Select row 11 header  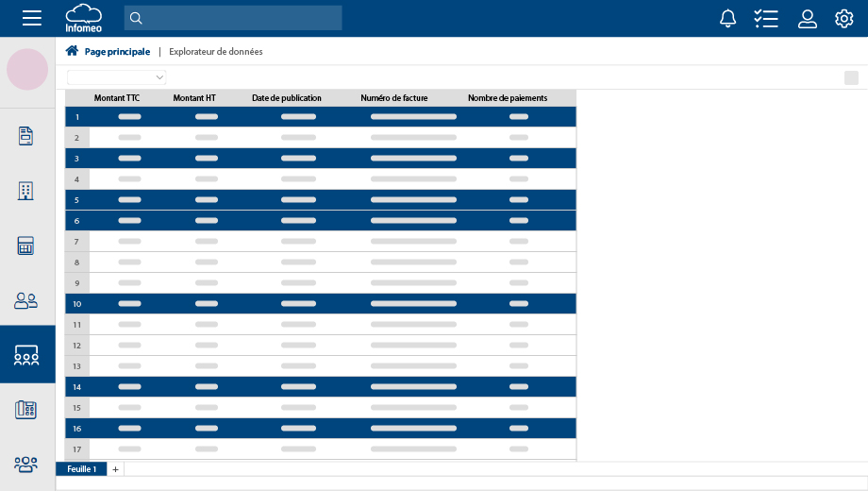[x=77, y=325]
